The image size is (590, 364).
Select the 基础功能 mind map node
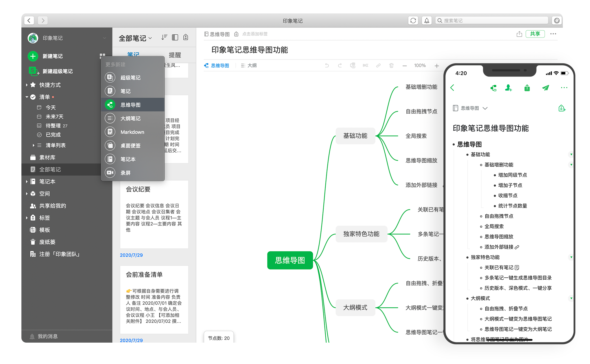click(x=355, y=136)
